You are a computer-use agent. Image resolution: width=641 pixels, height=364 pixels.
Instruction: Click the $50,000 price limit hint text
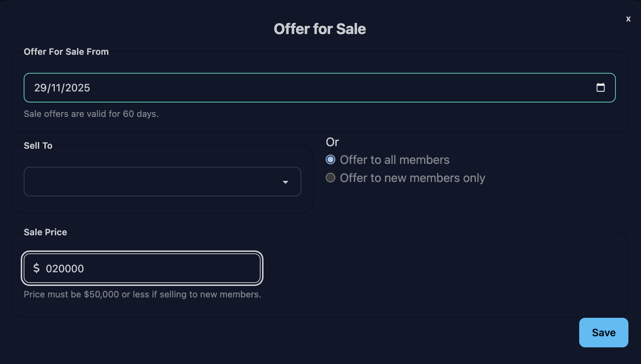pyautogui.click(x=142, y=294)
